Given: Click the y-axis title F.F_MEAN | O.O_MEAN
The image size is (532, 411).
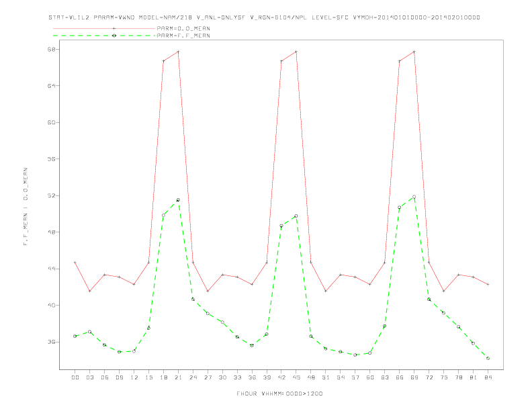Looking at the screenshot, I should (x=26, y=207).
